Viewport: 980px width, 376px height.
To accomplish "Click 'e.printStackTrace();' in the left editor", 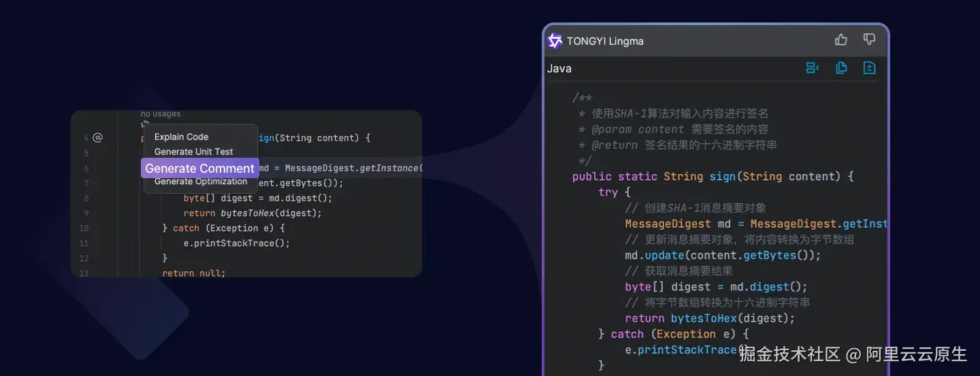I will [x=237, y=243].
